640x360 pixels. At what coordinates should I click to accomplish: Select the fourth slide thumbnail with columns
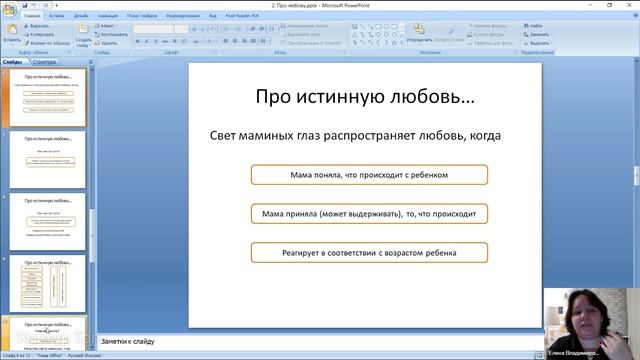point(47,284)
